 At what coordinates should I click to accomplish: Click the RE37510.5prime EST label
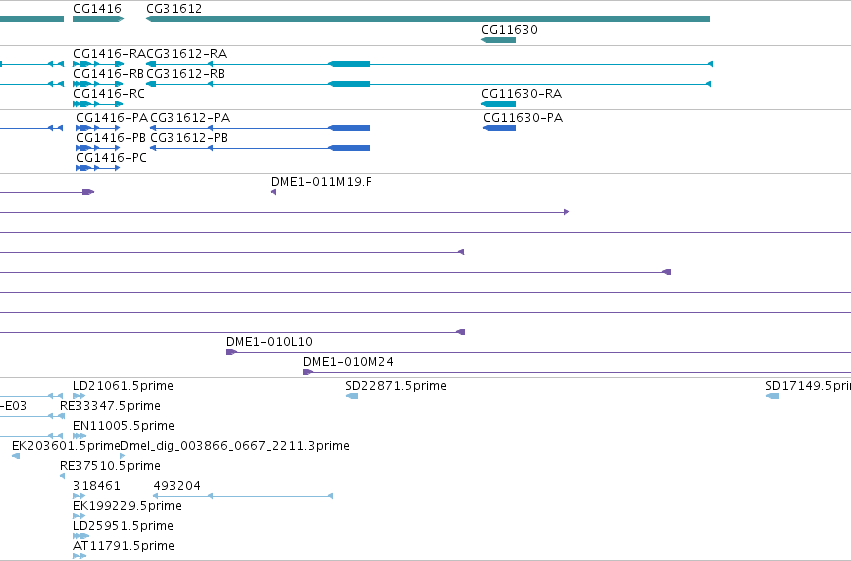pos(110,466)
